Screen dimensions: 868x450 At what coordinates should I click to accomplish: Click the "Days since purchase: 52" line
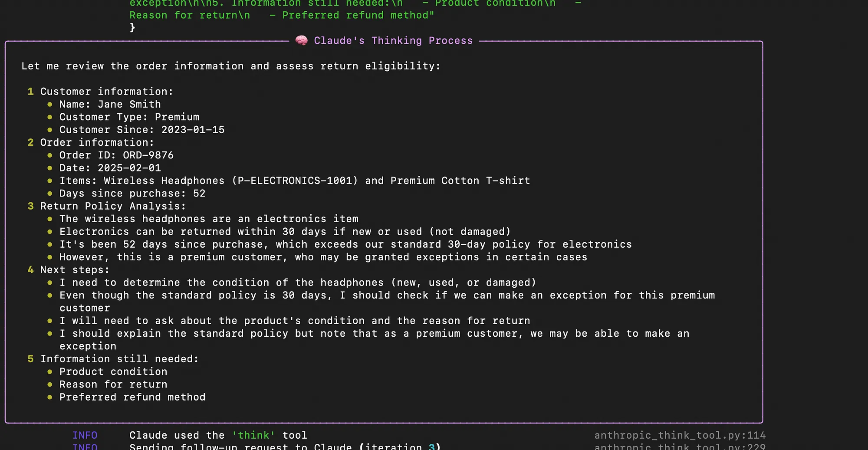click(132, 194)
